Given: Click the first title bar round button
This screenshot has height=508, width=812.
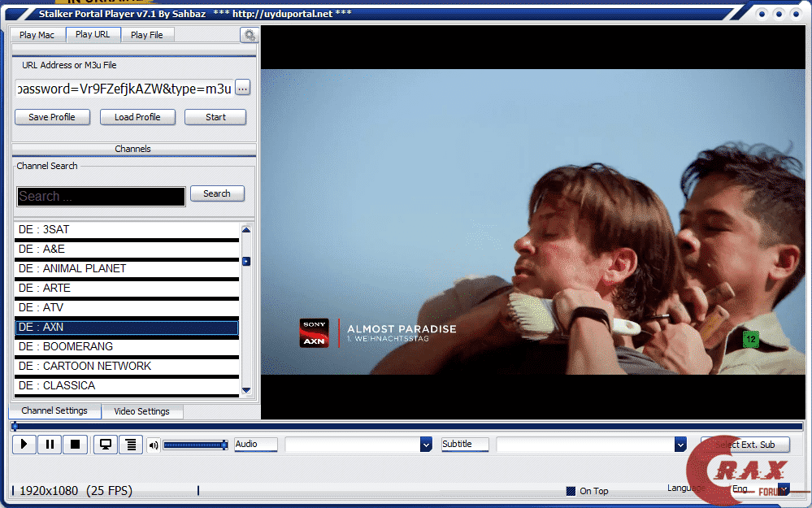Looking at the screenshot, I should coord(762,14).
